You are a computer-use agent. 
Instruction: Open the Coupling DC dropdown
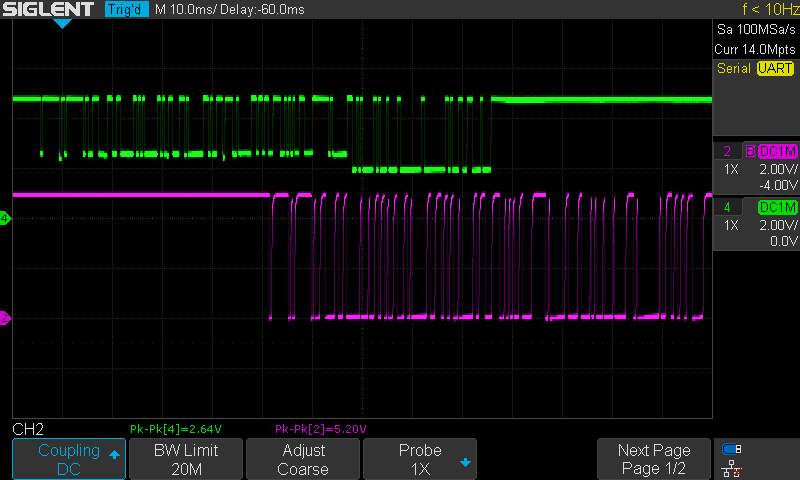(x=68, y=459)
